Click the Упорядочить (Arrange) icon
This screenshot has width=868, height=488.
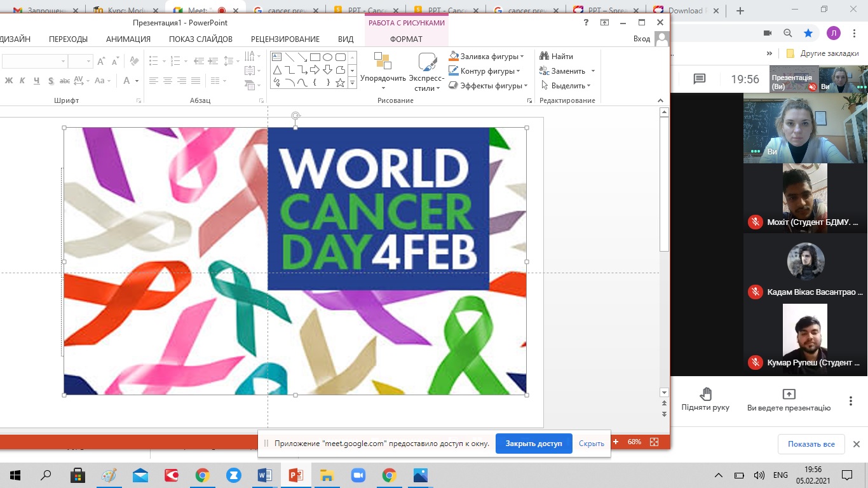tap(383, 62)
